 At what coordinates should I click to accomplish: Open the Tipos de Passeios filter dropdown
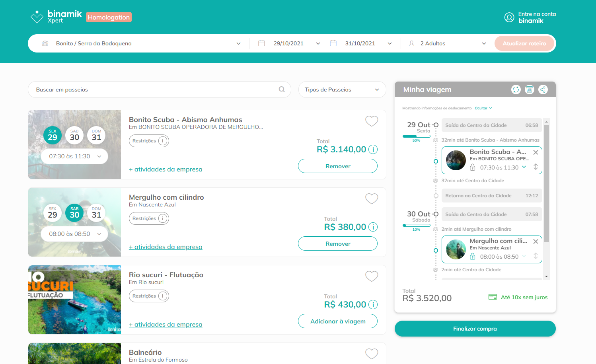click(x=342, y=90)
